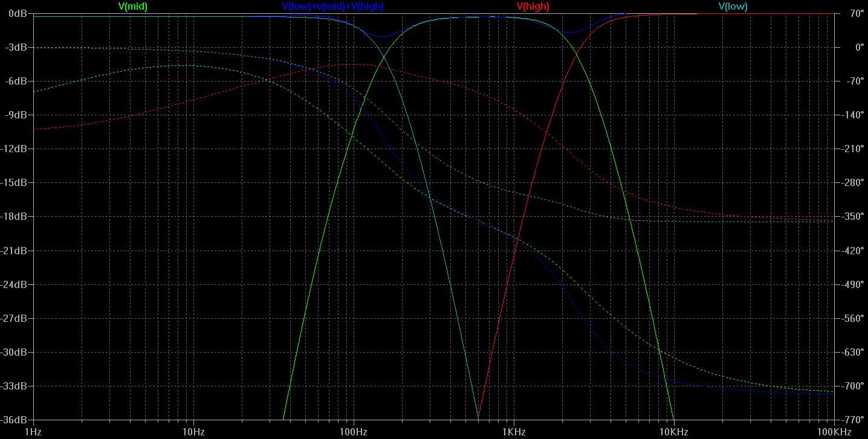Click the -560° phase axis label
The height and width of the screenshot is (439, 868).
tap(852, 318)
